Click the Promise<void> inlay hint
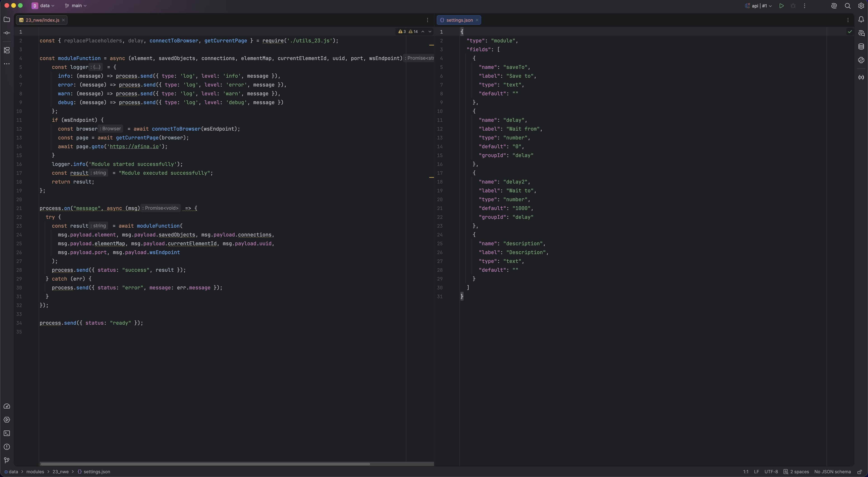Image resolution: width=868 pixels, height=477 pixels. [x=160, y=208]
